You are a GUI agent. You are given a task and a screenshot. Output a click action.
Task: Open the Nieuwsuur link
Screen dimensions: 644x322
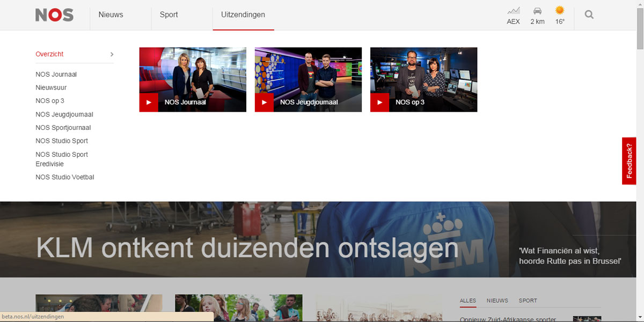pos(51,87)
